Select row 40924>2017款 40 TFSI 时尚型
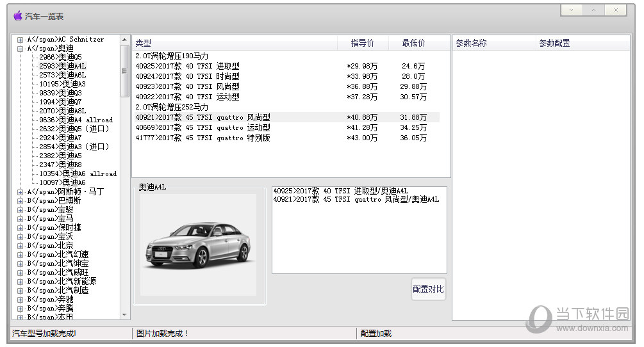This screenshot has height=347, width=644. click(287, 77)
